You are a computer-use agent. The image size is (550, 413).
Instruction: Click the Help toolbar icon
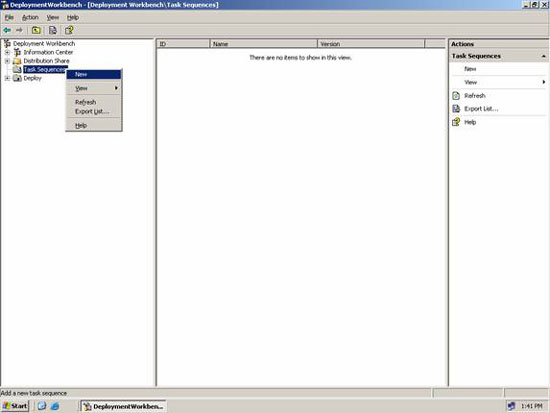click(x=69, y=30)
